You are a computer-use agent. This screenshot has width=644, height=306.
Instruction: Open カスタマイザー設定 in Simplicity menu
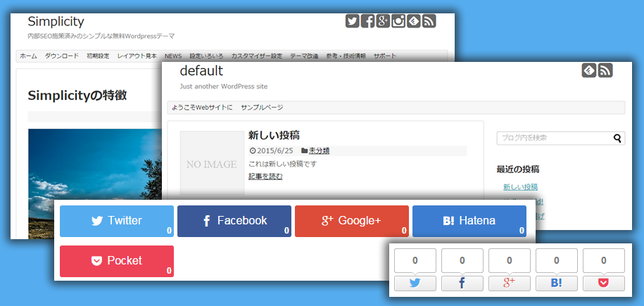(257, 56)
